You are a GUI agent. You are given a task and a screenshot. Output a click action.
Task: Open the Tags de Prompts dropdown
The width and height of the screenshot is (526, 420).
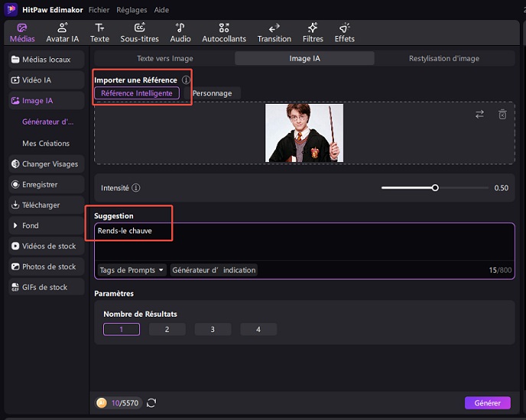tap(131, 270)
